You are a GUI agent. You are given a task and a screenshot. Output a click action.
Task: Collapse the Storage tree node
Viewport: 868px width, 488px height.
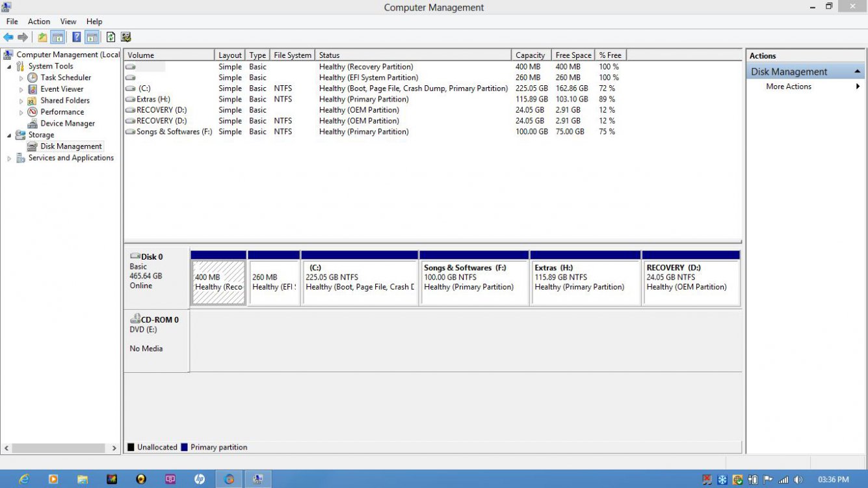[9, 135]
